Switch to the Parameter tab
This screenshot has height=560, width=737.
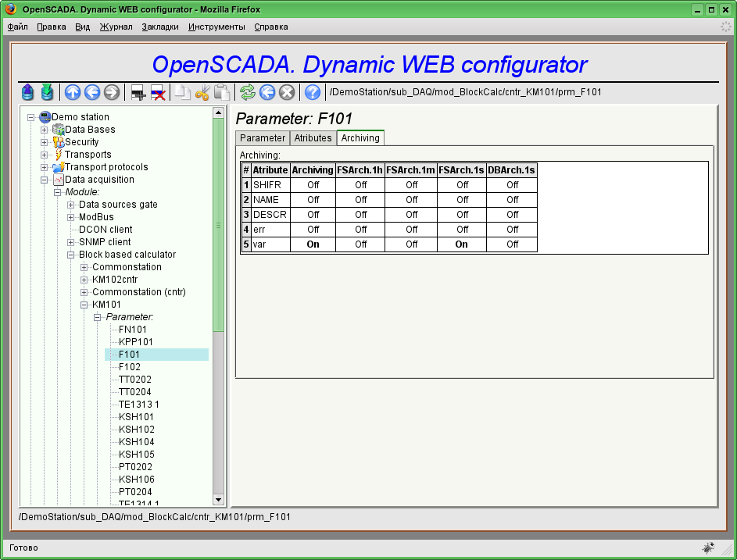point(263,138)
